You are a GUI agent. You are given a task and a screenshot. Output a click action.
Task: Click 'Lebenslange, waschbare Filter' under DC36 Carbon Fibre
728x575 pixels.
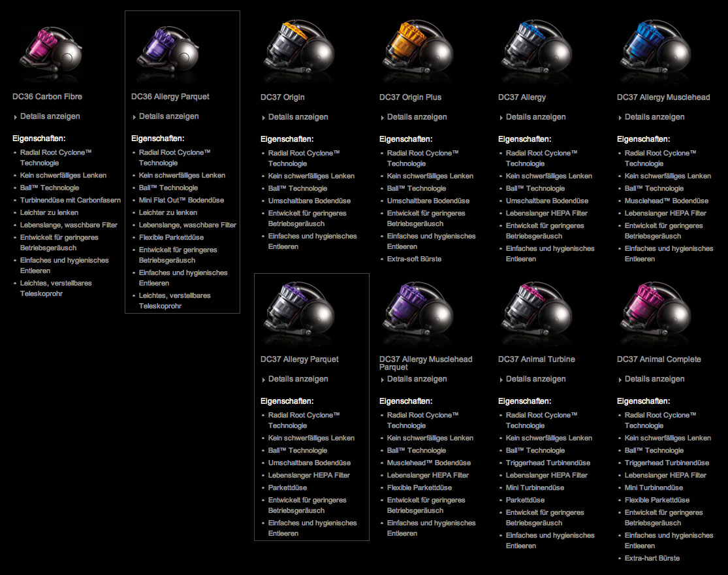pos(69,225)
